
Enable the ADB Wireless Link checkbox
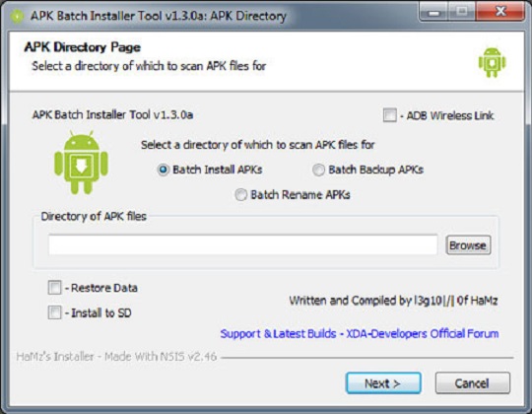coord(389,115)
